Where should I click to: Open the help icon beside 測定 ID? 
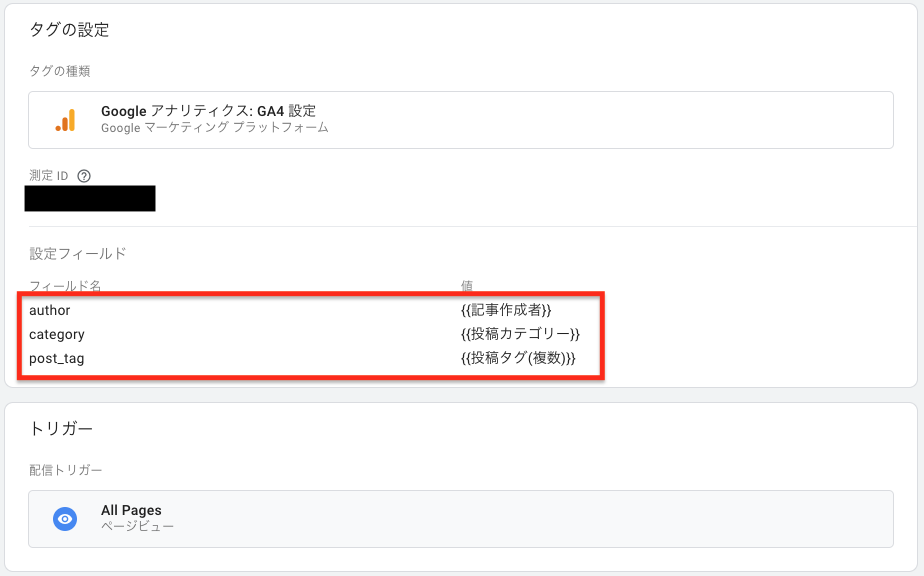click(x=84, y=176)
